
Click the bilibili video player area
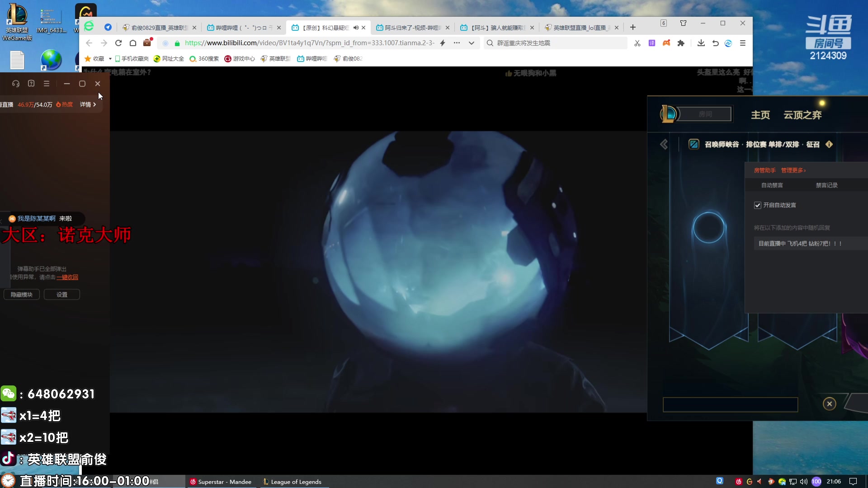[378, 271]
